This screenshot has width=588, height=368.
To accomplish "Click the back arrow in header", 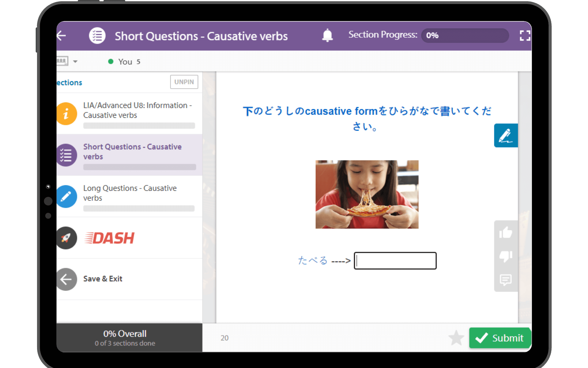I will coord(62,36).
